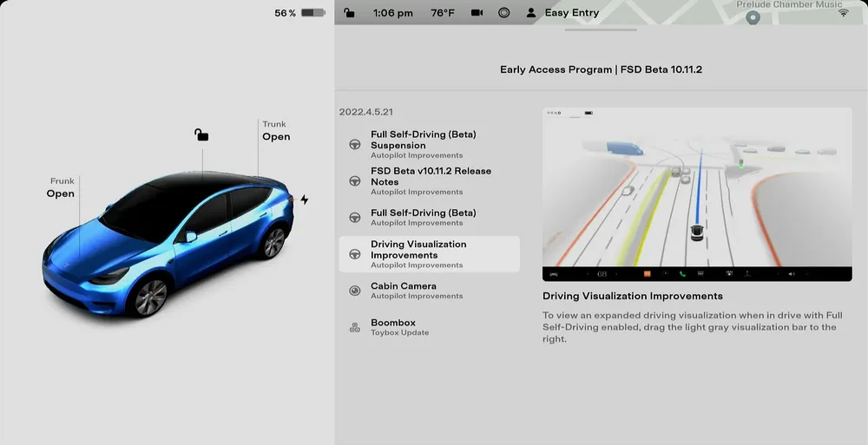Tap the orange app icon in the preview bar
Screen dimensions: 868x445
pyautogui.click(x=647, y=274)
